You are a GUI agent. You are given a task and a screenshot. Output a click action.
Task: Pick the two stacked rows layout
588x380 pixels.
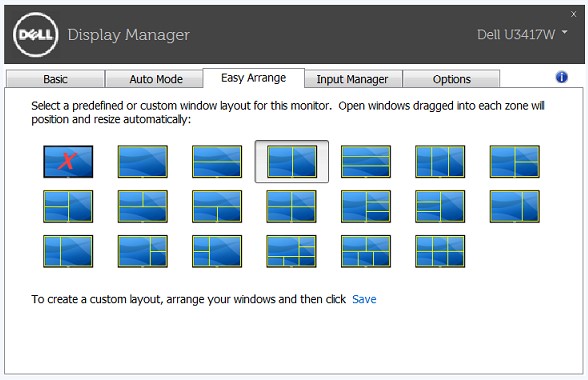[x=217, y=161]
